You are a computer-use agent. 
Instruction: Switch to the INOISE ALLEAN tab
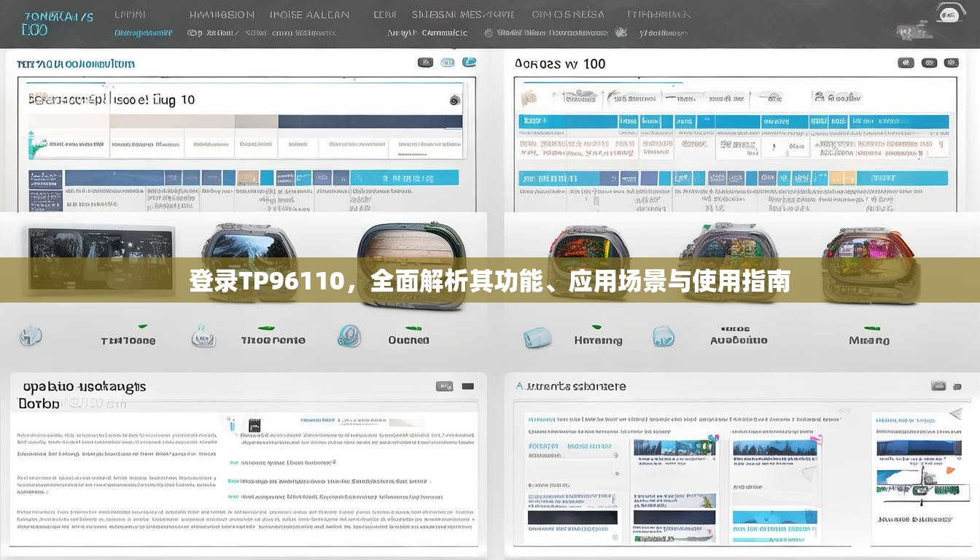[311, 14]
